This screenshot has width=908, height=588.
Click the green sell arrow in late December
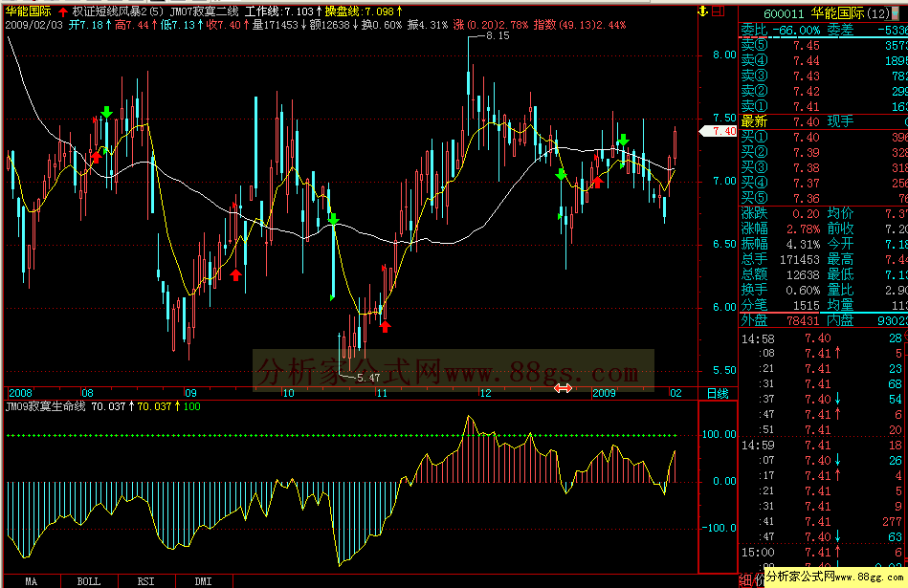click(561, 174)
